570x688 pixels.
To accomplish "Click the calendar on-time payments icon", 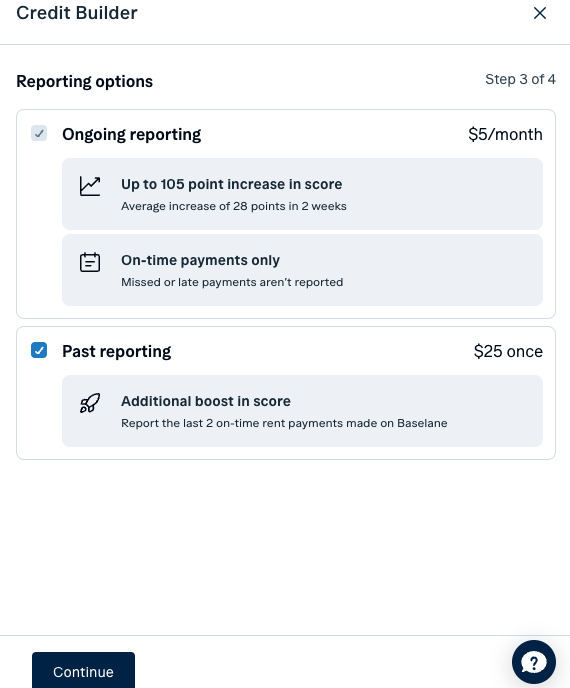I will 90,262.
